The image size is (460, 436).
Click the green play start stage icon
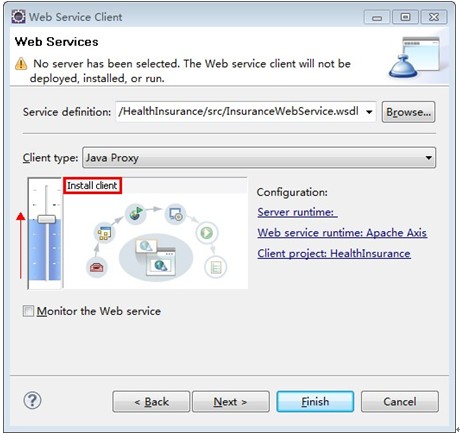tap(207, 232)
